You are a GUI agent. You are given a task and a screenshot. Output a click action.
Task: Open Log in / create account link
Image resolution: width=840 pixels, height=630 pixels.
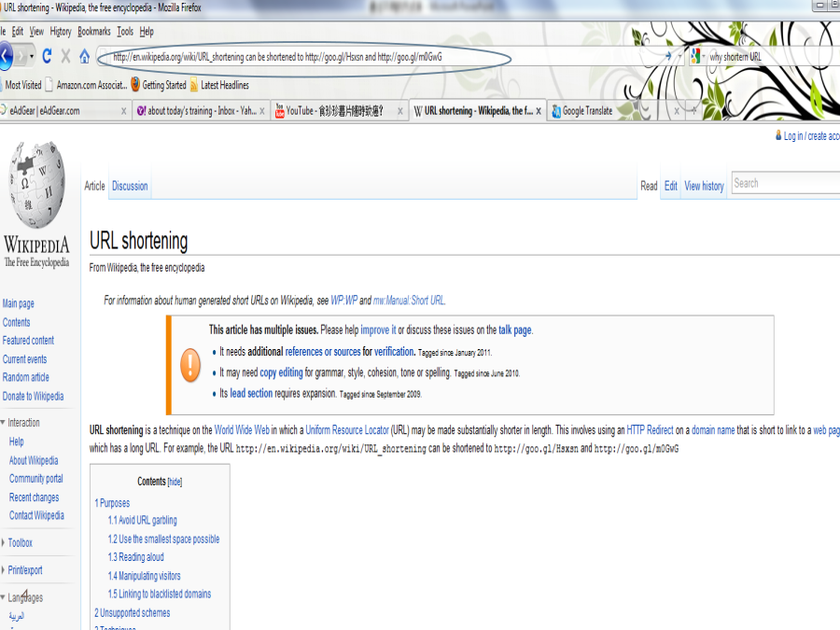coord(811,136)
